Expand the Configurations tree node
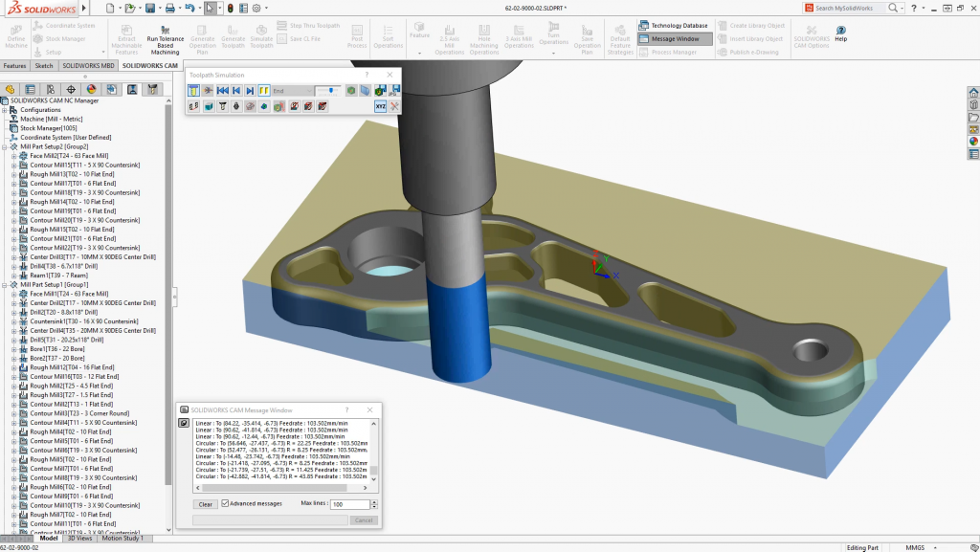This screenshot has width=980, height=552. tap(5, 110)
